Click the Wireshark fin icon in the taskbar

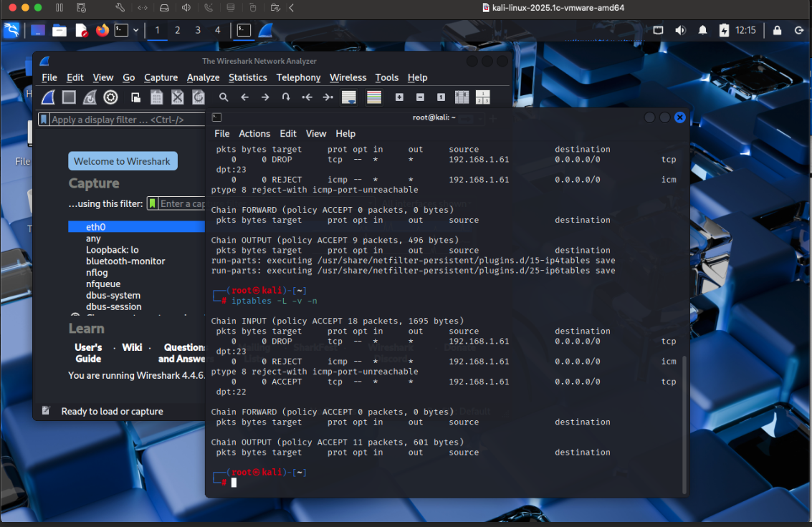(264, 30)
